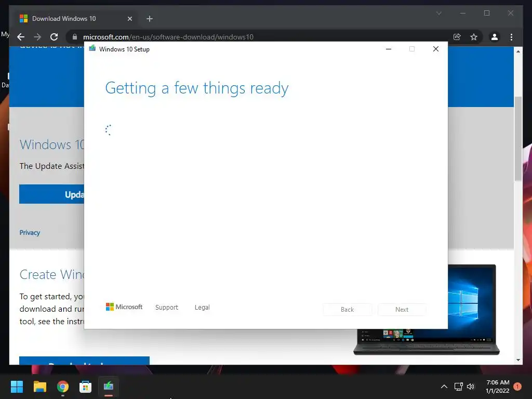Open Chrome three-dot menu
This screenshot has height=399, width=532.
point(511,37)
